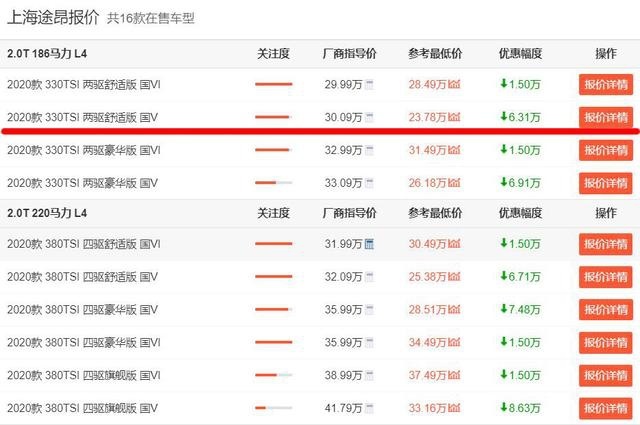Open model 2020款 380TSI 四驱舒适版 国V
This screenshot has height=425, width=640.
(82, 277)
